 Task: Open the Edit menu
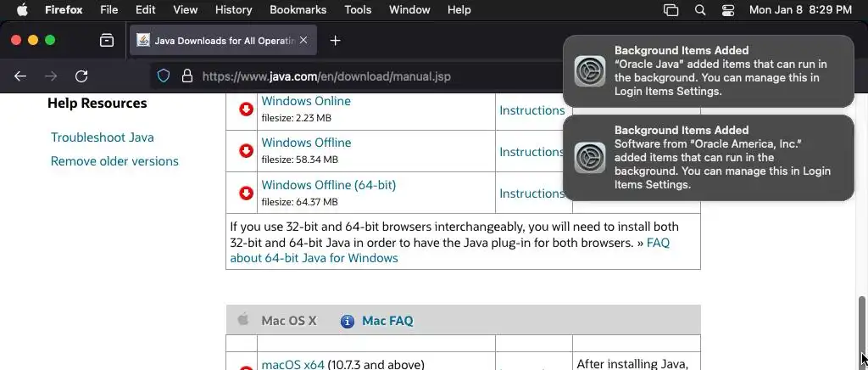146,9
